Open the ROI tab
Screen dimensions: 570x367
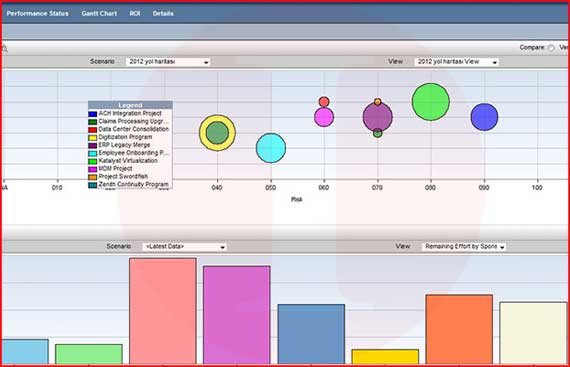[135, 13]
